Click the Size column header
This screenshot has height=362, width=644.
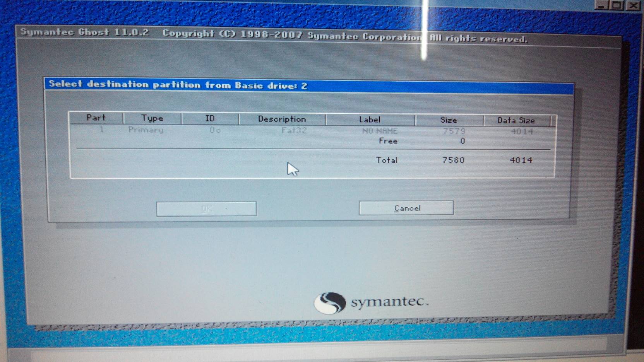[x=449, y=120]
